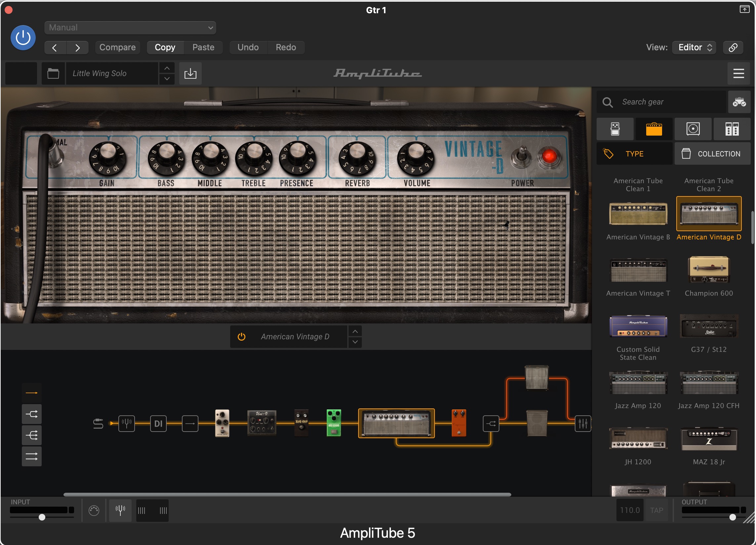
Task: Open the preset browser folder icon
Action: pos(53,73)
